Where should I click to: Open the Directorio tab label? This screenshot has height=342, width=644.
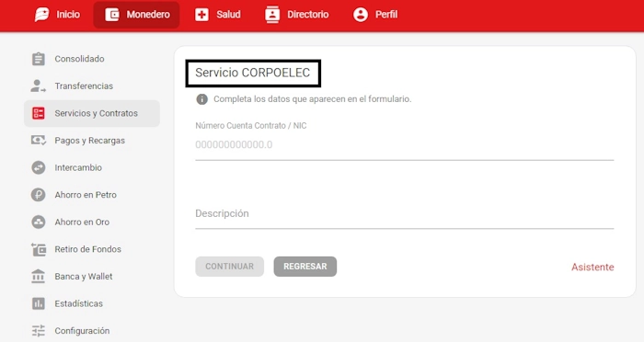click(x=307, y=15)
